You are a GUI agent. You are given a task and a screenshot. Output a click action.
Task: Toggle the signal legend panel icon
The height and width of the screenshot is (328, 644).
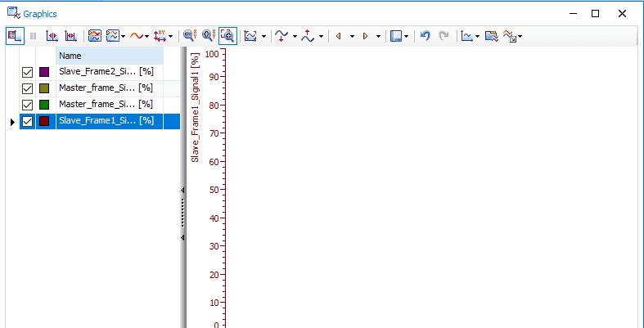coord(15,36)
